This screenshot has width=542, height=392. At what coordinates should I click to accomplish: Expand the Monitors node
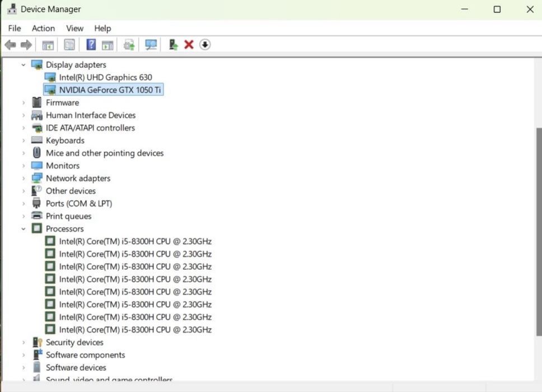tap(23, 166)
